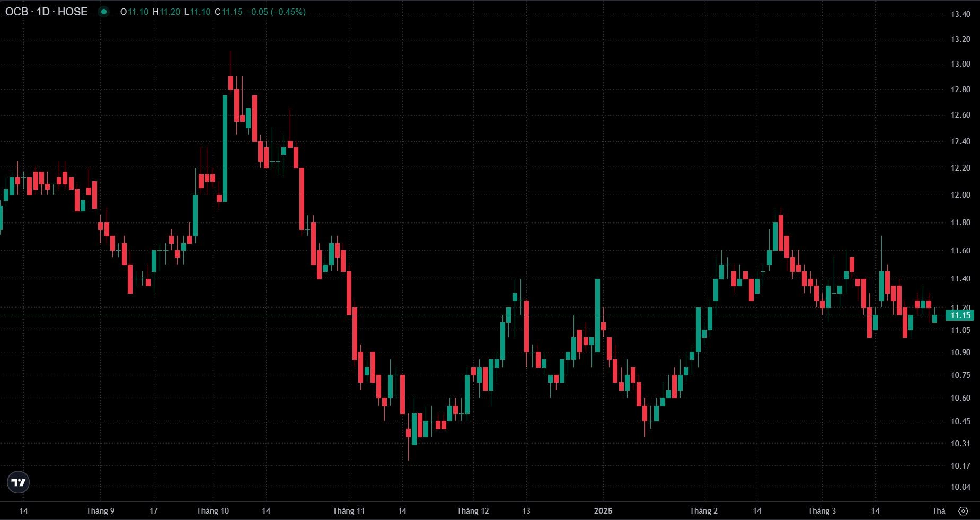Click the OCB · 1D · HOSE symbol title
This screenshot has width=980, height=520.
[x=46, y=12]
